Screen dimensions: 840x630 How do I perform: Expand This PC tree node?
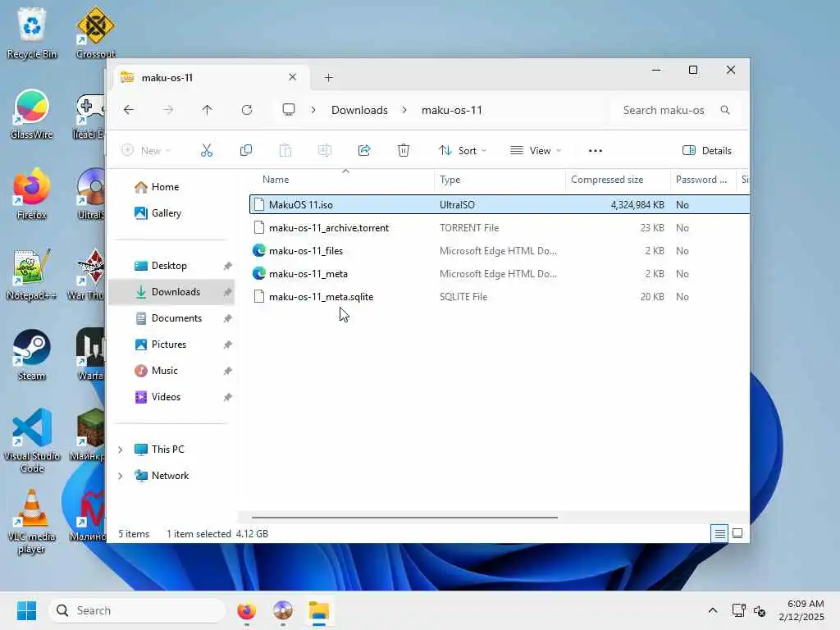[121, 450]
